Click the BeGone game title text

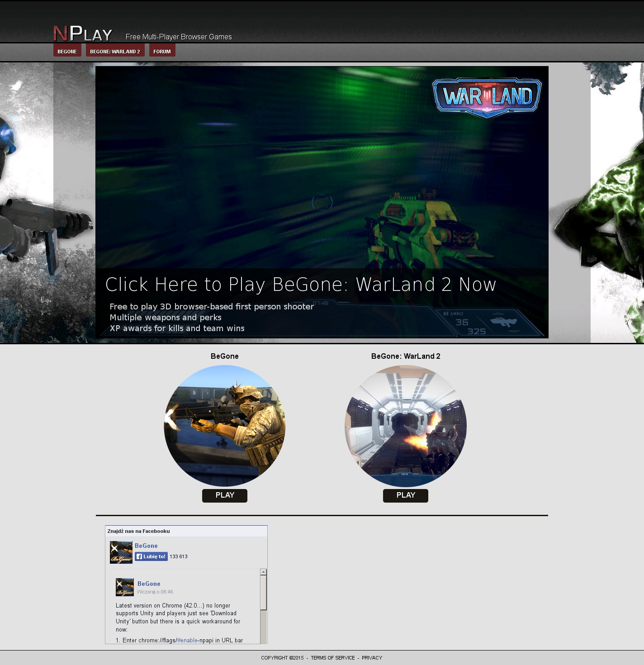tap(225, 356)
